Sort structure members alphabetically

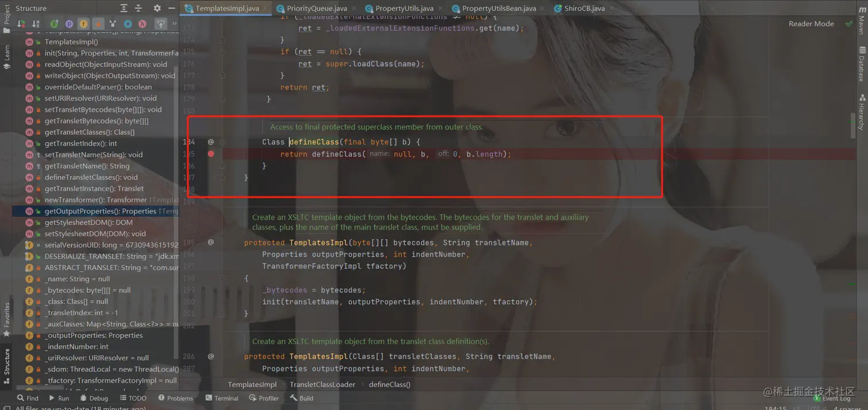click(36, 24)
